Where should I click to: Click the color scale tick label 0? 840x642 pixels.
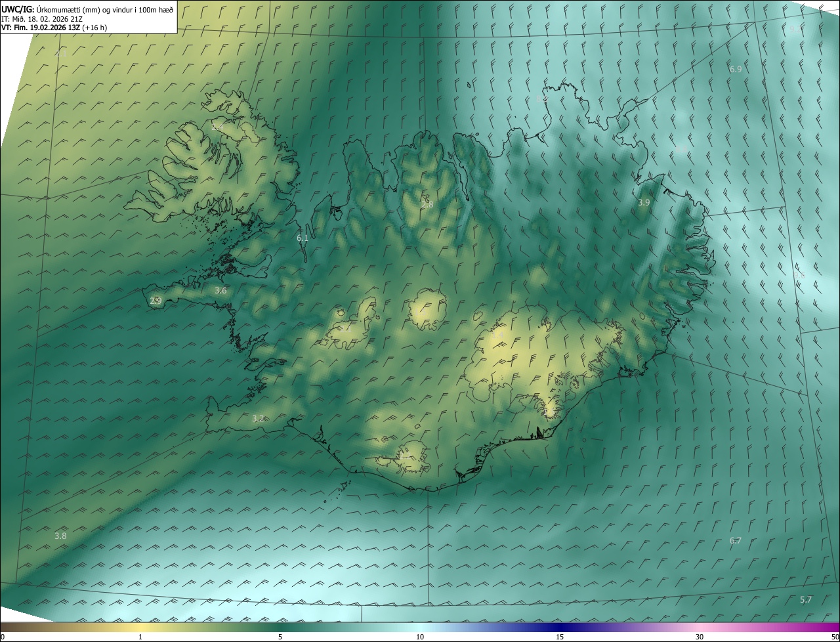tap(3, 637)
